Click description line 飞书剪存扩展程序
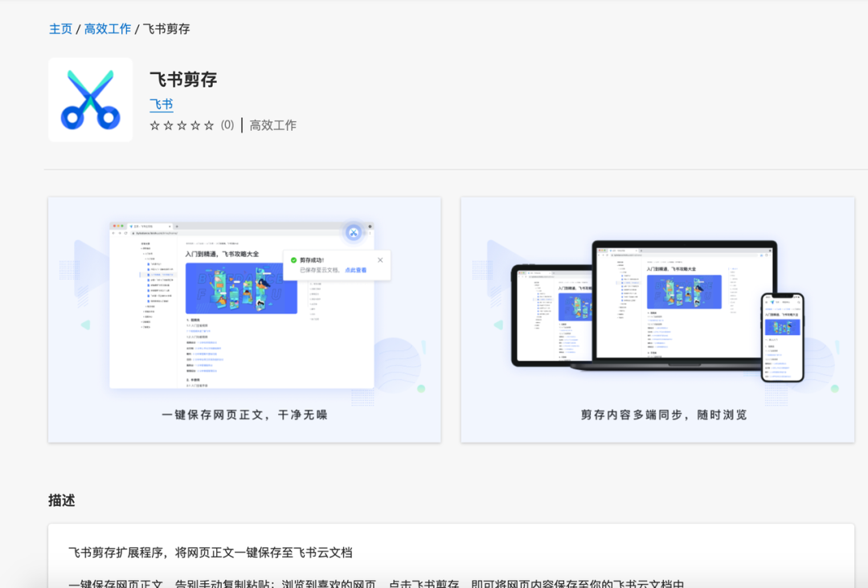The height and width of the screenshot is (588, 868). click(x=211, y=553)
